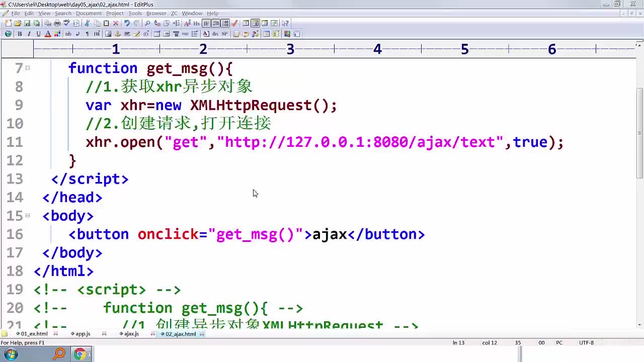Click the Hex viewer Hx icon

point(196,23)
